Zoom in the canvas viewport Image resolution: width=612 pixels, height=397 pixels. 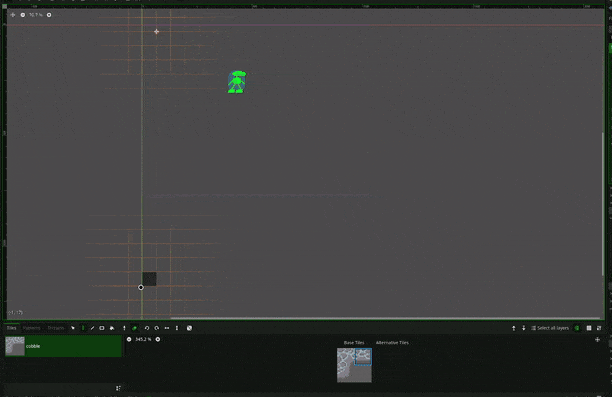point(49,15)
